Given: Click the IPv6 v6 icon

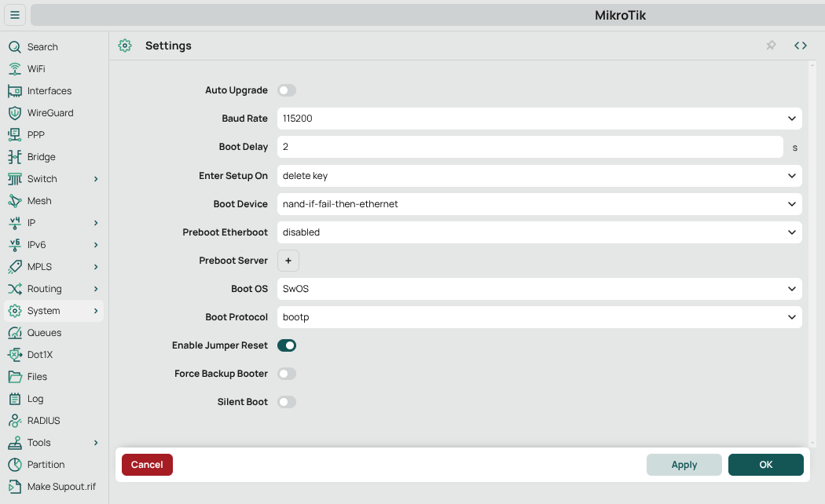Looking at the screenshot, I should pyautogui.click(x=15, y=245).
